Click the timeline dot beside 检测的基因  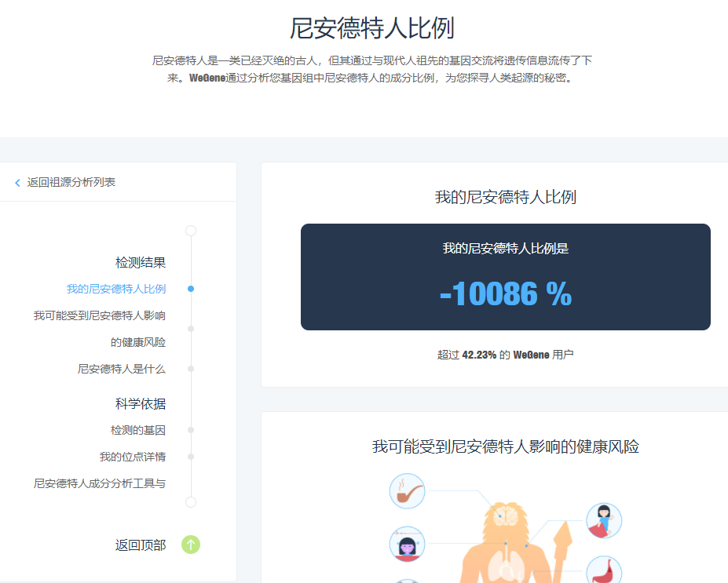(191, 430)
